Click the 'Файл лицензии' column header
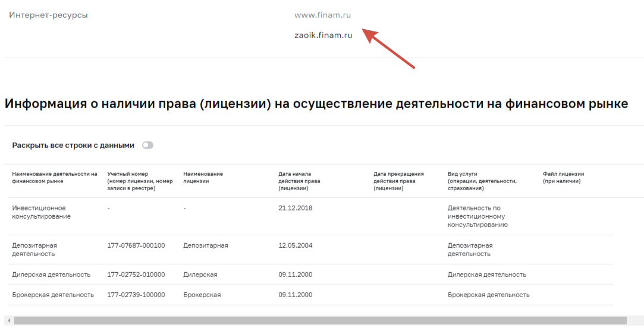The width and height of the screenshot is (644, 334). 563,177
